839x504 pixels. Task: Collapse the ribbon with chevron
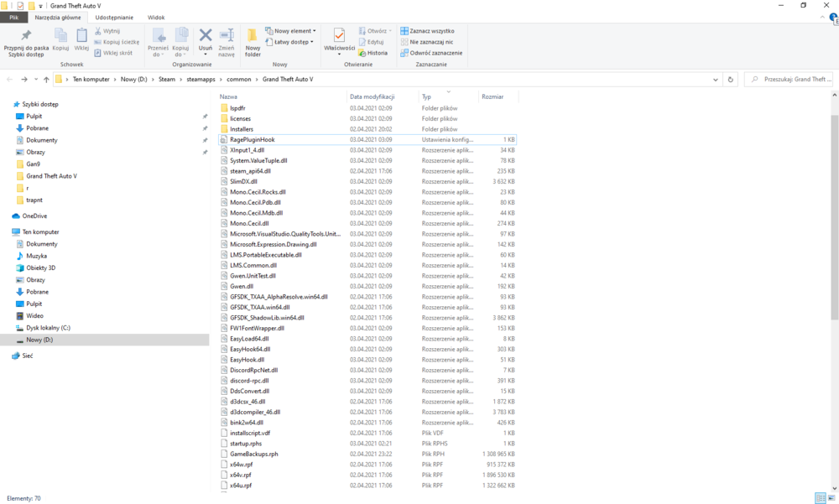coord(822,18)
